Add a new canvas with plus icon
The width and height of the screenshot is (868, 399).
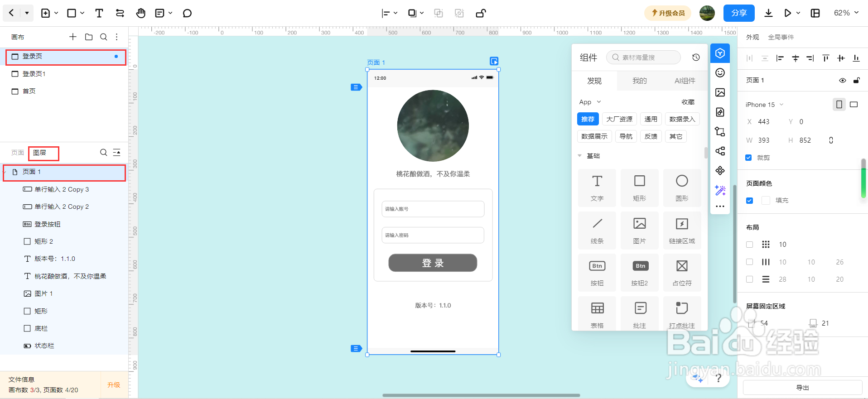pyautogui.click(x=73, y=37)
